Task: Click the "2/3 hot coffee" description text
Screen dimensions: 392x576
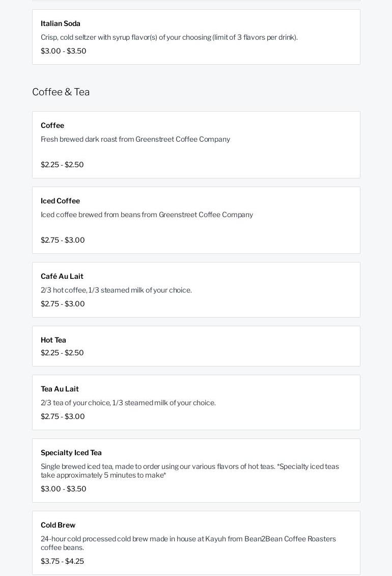Action: (x=116, y=290)
